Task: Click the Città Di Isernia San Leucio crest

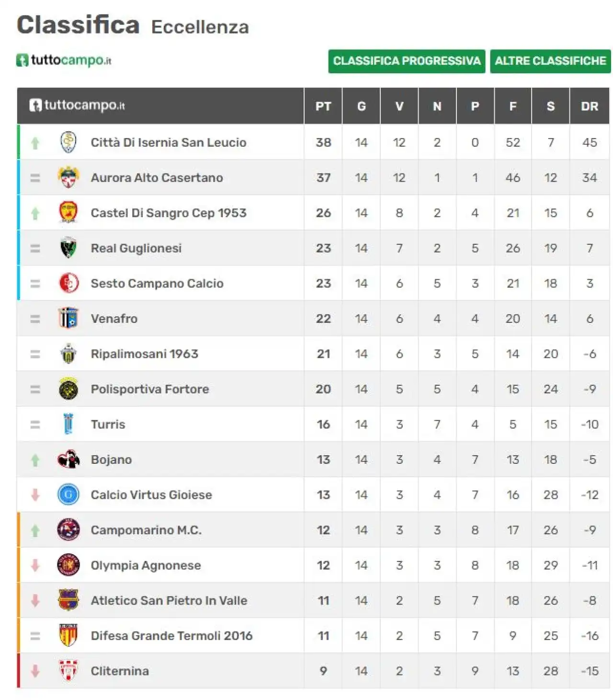Action: tap(68, 142)
